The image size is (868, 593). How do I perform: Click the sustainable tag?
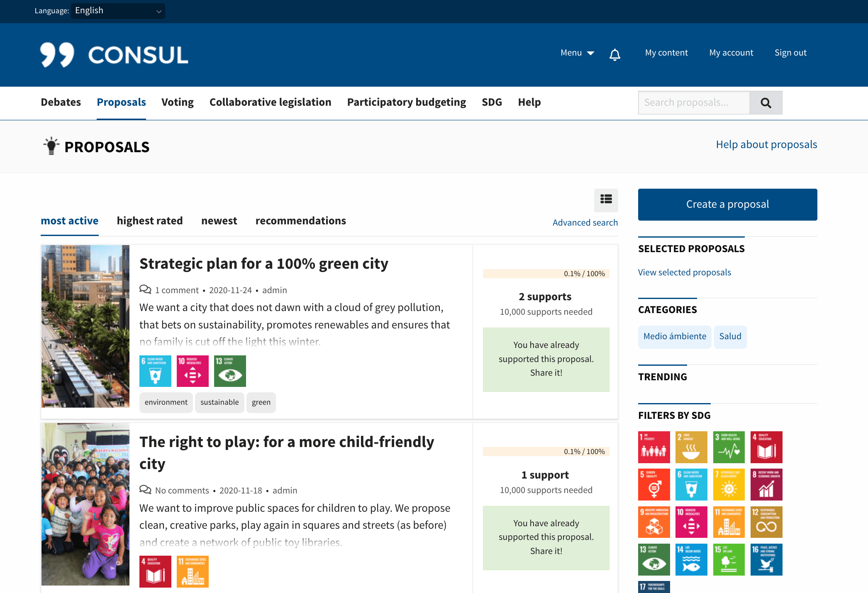[x=219, y=402]
